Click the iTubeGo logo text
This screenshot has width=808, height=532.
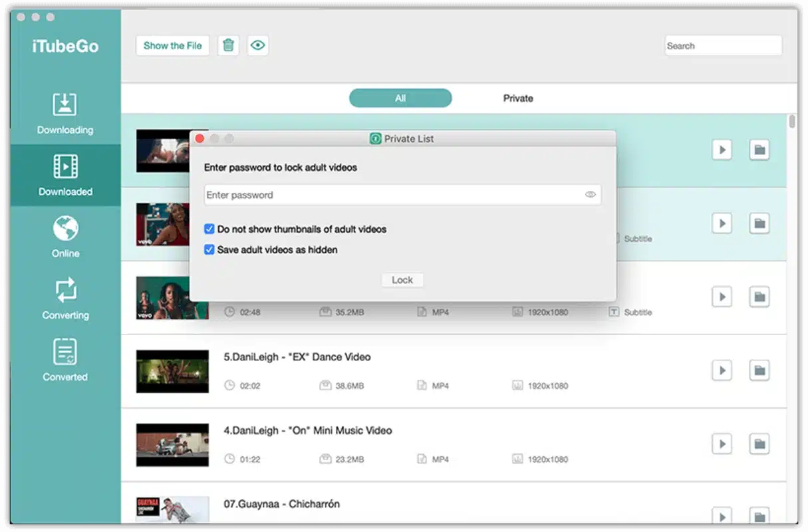pos(65,46)
